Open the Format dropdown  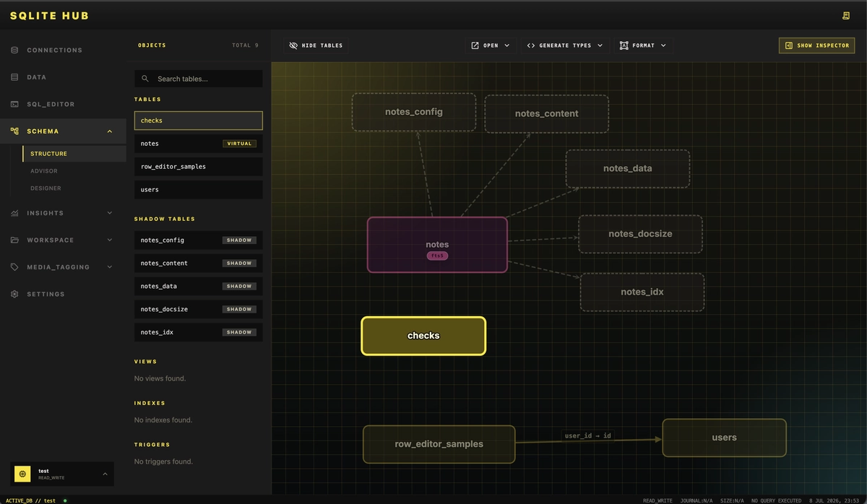(x=643, y=45)
